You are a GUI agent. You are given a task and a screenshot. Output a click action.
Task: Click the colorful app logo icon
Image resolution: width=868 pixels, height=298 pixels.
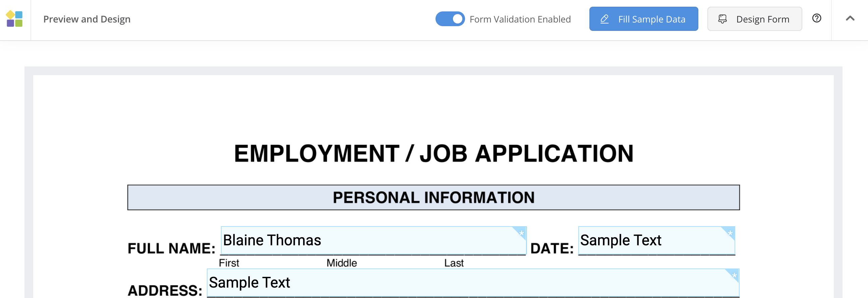14,19
